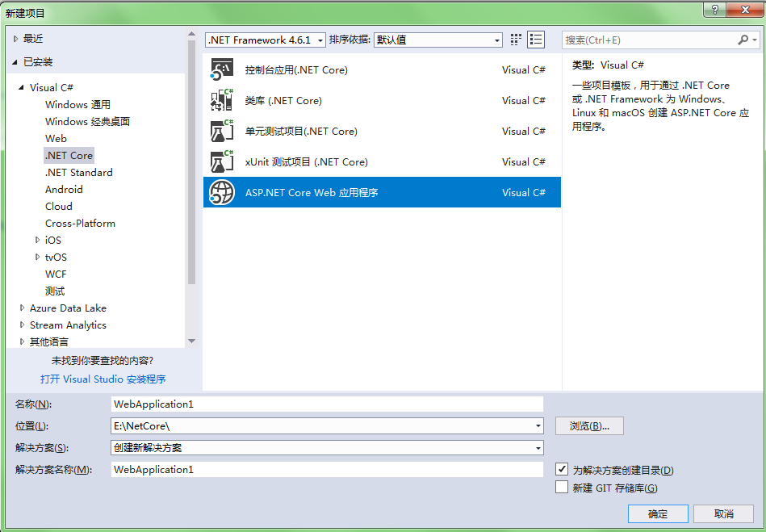Collapse the Installed (已安装) node
This screenshot has height=532, width=766.
point(16,62)
